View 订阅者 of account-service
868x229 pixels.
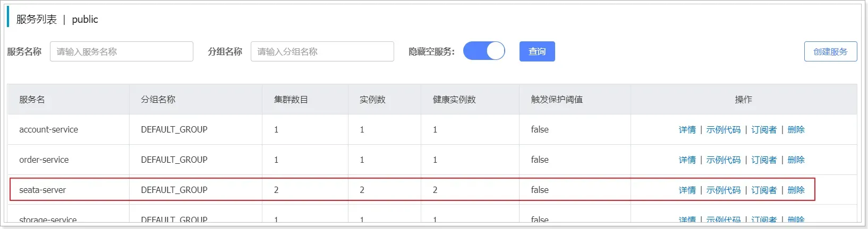point(764,130)
